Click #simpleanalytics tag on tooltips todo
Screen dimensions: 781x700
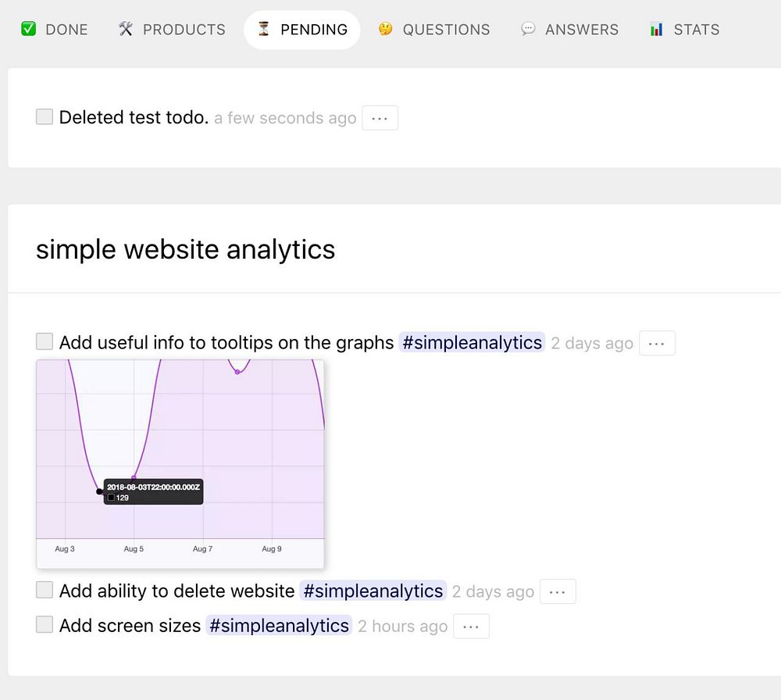pyautogui.click(x=471, y=342)
